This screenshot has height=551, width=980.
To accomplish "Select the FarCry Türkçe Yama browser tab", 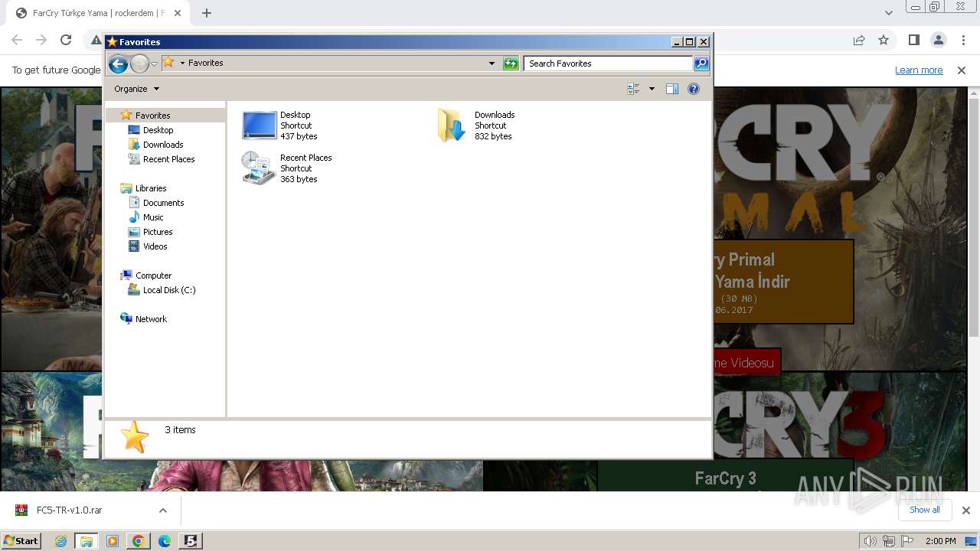I will click(x=98, y=13).
